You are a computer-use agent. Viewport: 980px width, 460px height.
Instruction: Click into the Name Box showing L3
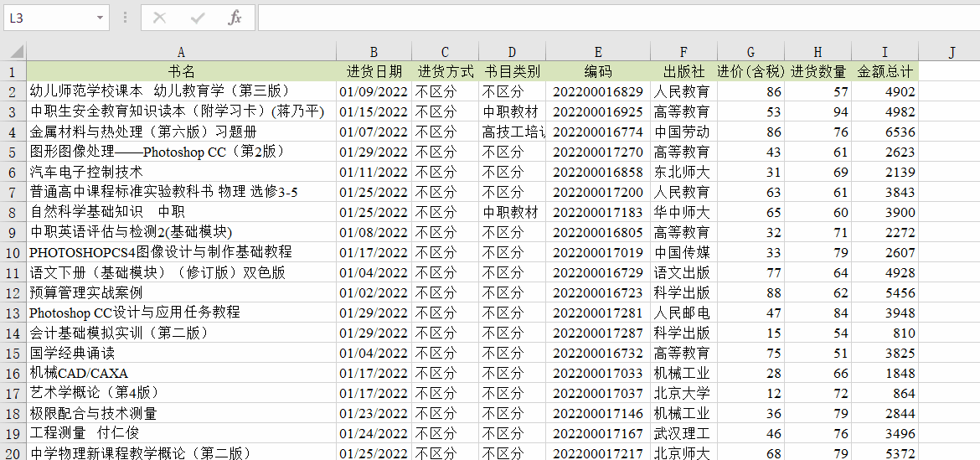click(x=49, y=18)
